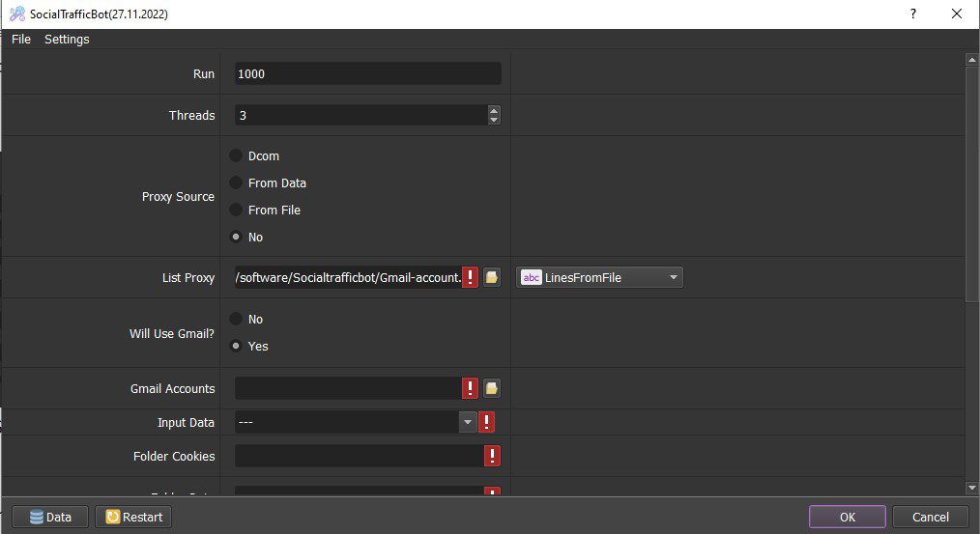Open the File menu

click(x=20, y=39)
